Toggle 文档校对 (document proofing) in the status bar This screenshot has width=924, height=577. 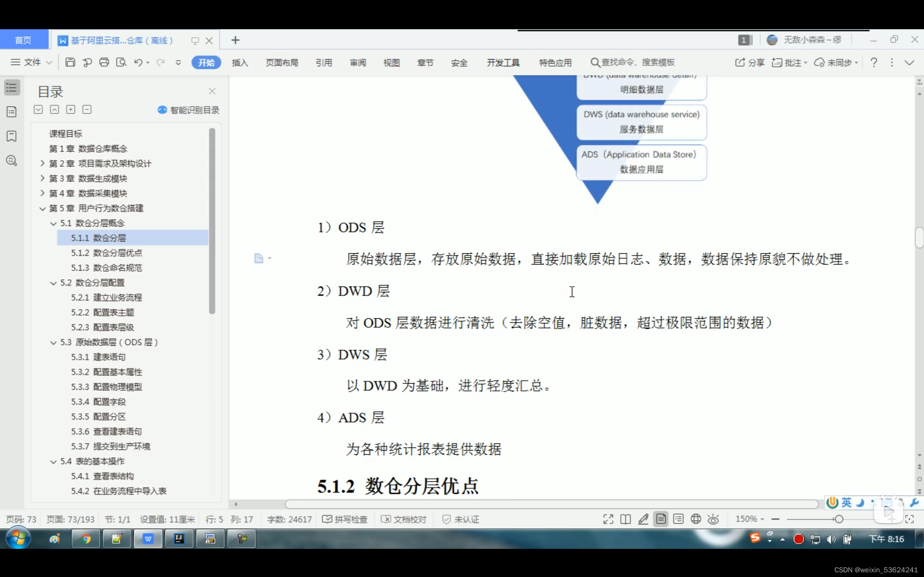[404, 519]
